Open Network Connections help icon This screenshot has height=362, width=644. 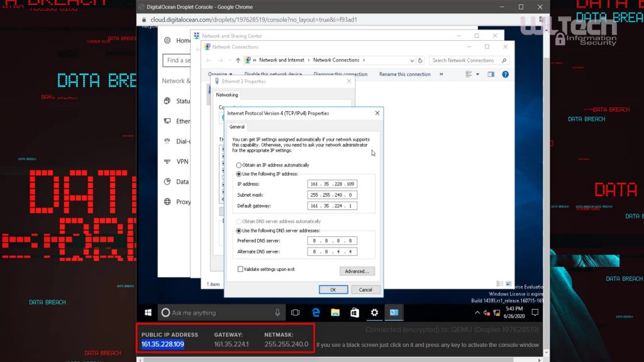505,74
